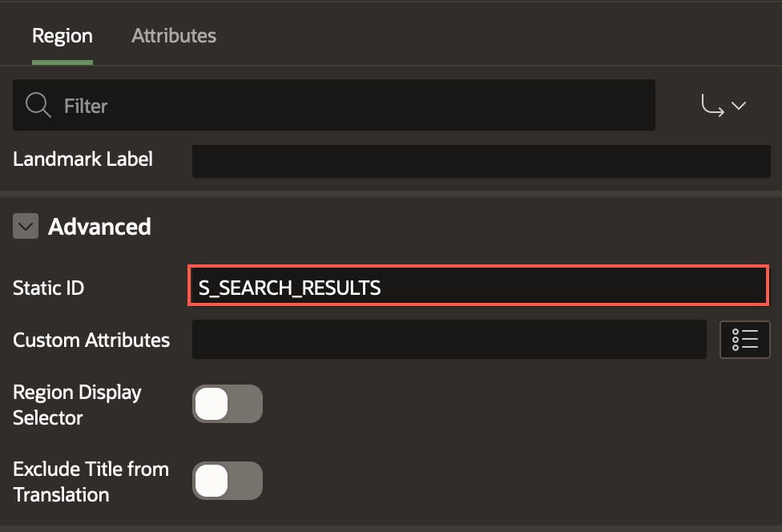Screen dimensions: 782x532
Task: Enable Exclude Title from Translation switch
Action: [228, 481]
